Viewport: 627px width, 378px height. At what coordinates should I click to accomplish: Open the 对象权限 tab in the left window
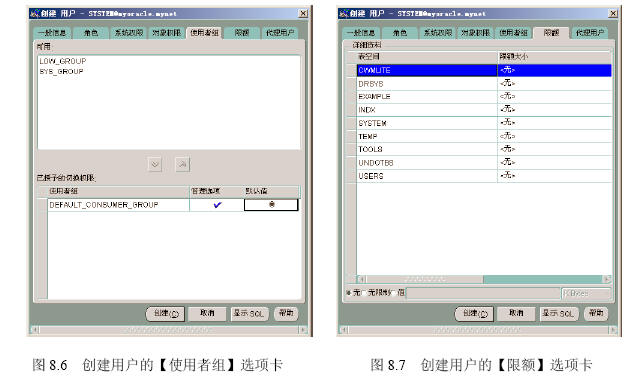coord(167,33)
